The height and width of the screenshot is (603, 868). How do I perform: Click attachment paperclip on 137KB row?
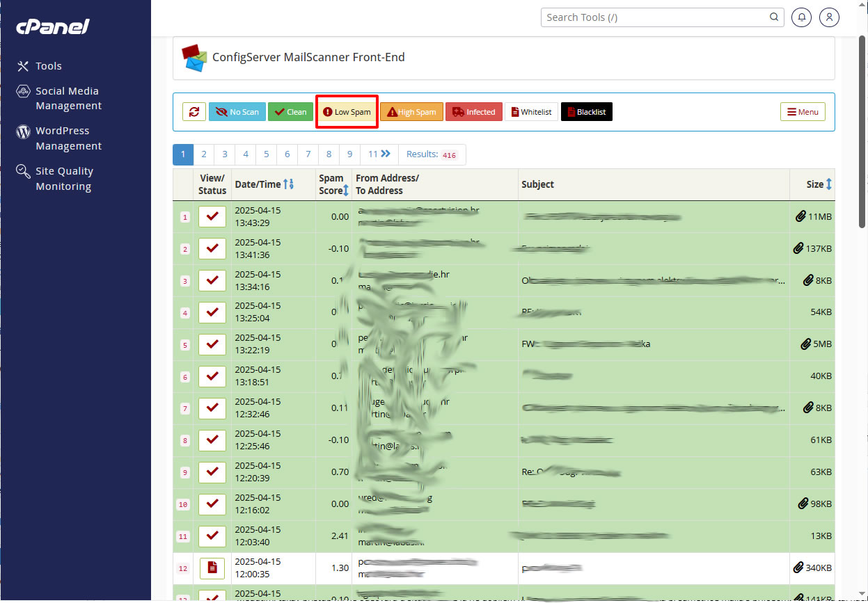pyautogui.click(x=798, y=248)
